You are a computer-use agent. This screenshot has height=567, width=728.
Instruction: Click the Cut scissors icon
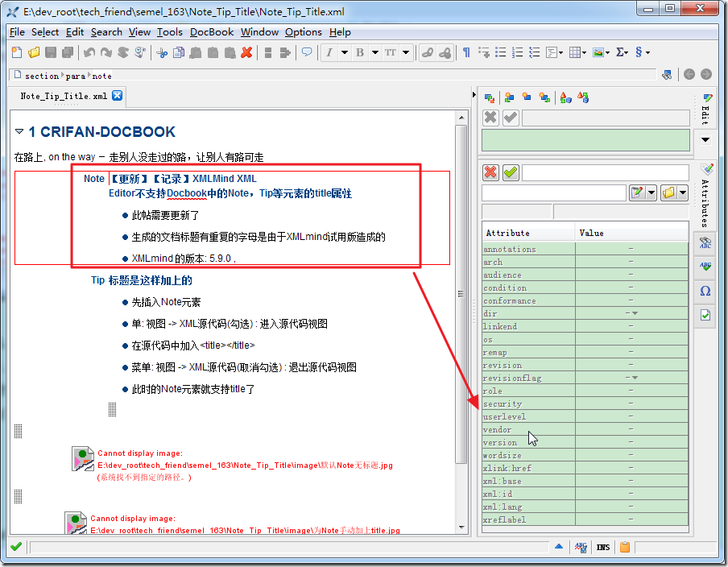click(x=162, y=52)
